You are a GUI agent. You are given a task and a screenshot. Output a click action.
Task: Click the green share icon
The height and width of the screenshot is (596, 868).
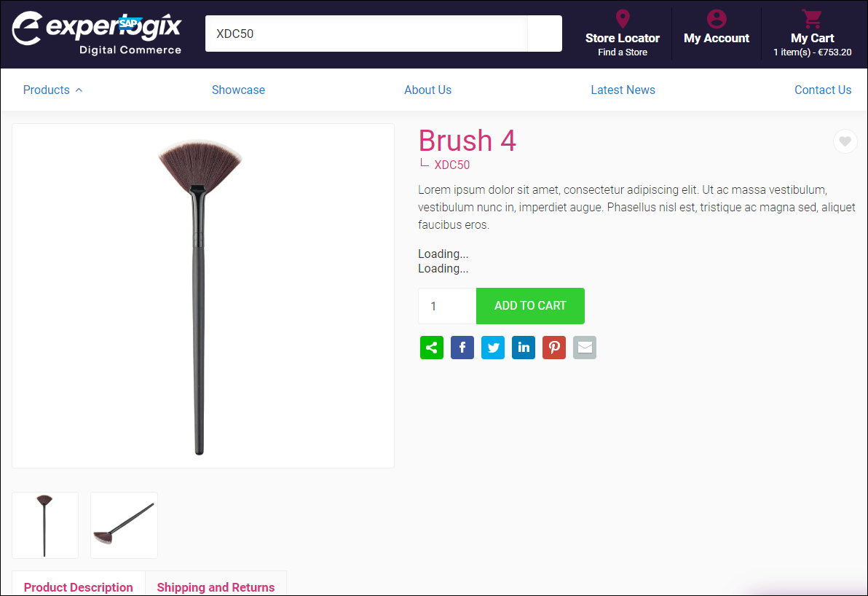432,348
